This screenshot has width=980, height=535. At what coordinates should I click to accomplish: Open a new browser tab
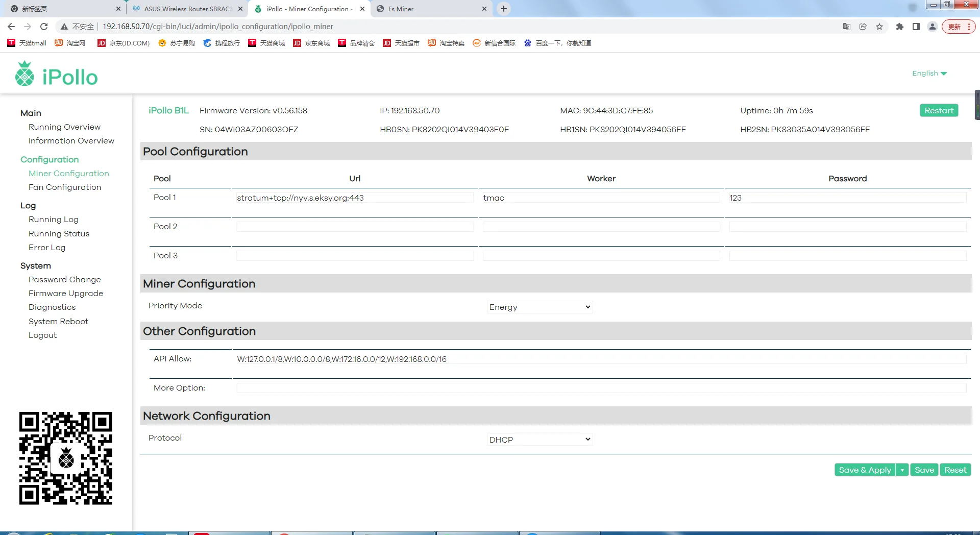(x=504, y=9)
